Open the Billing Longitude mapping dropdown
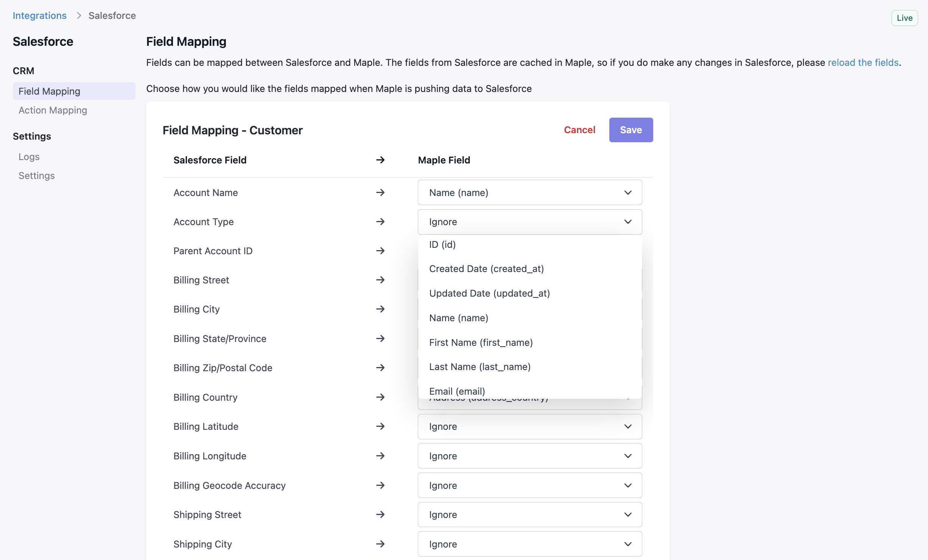Screen dimensions: 928x560 click(x=529, y=456)
